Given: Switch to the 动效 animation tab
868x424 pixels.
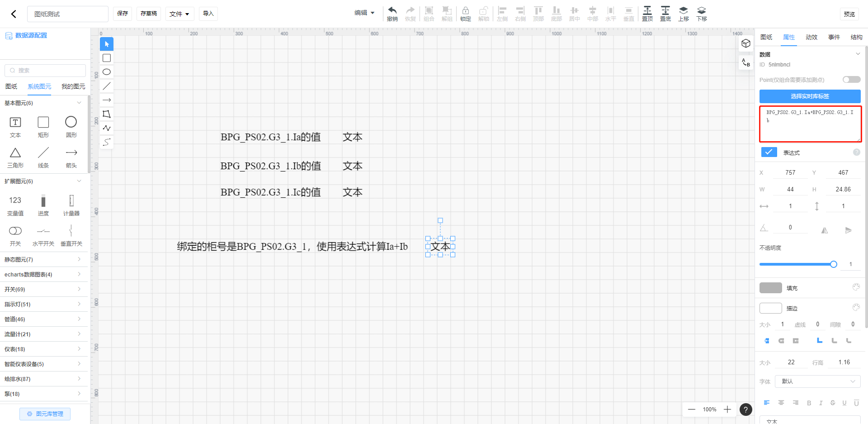Looking at the screenshot, I should (811, 37).
